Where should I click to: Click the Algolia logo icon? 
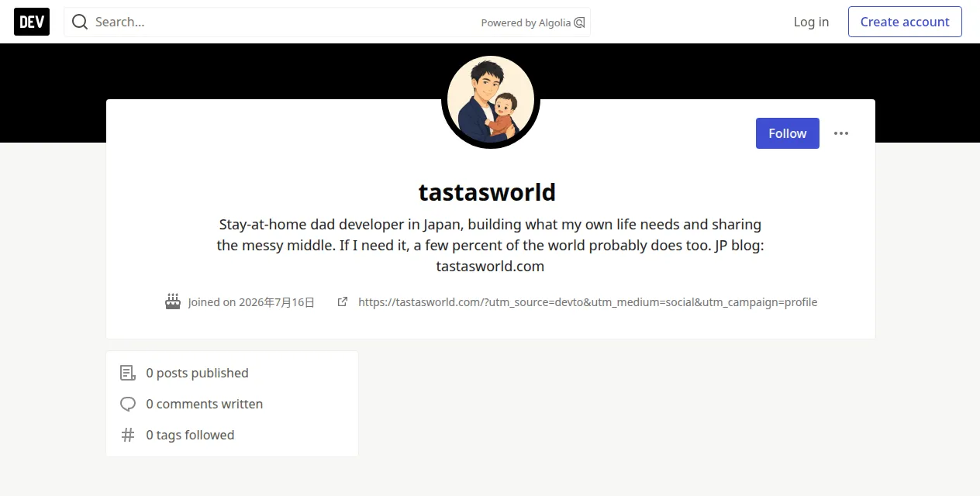[578, 22]
